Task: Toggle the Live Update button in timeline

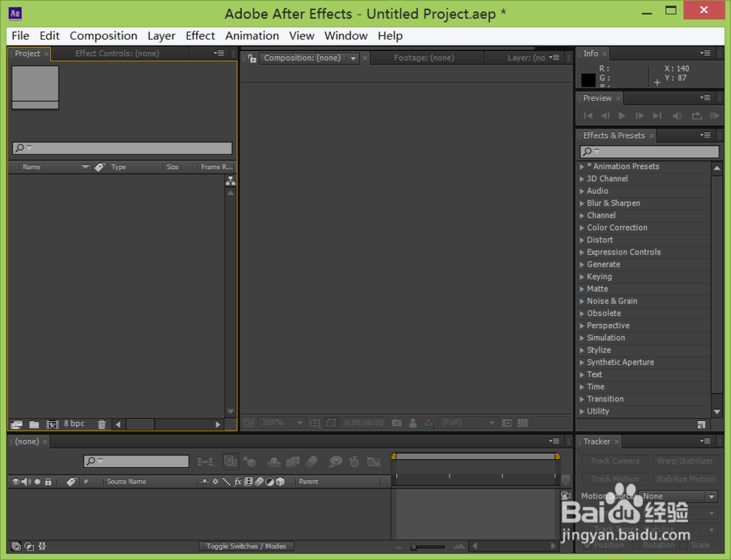Action: [230, 461]
